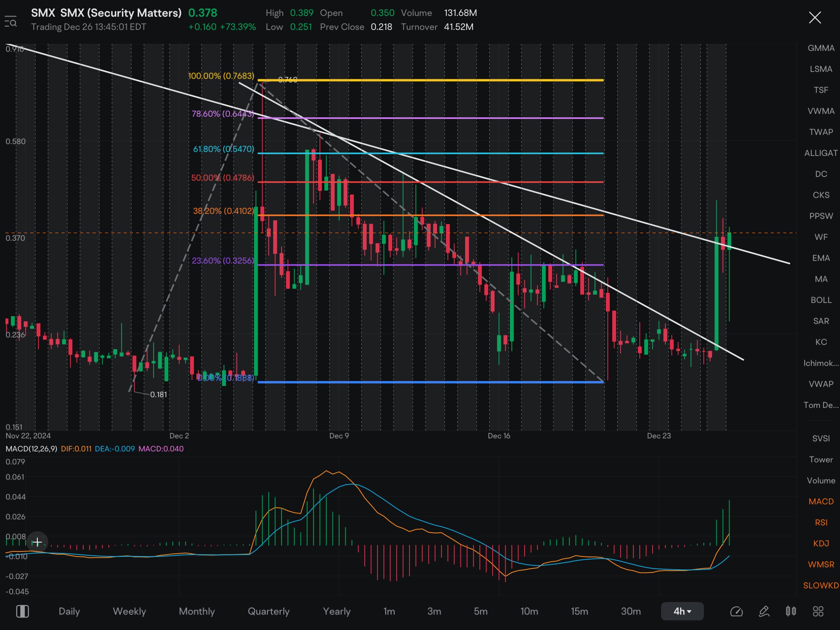Tap the Turnover 41.52M value
The height and width of the screenshot is (630, 840).
(x=459, y=27)
